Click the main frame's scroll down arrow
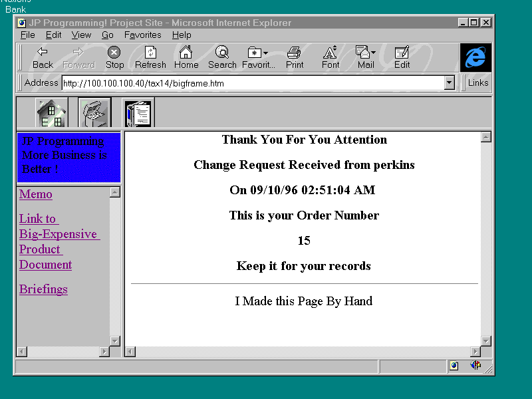The image size is (532, 399). pos(485,340)
